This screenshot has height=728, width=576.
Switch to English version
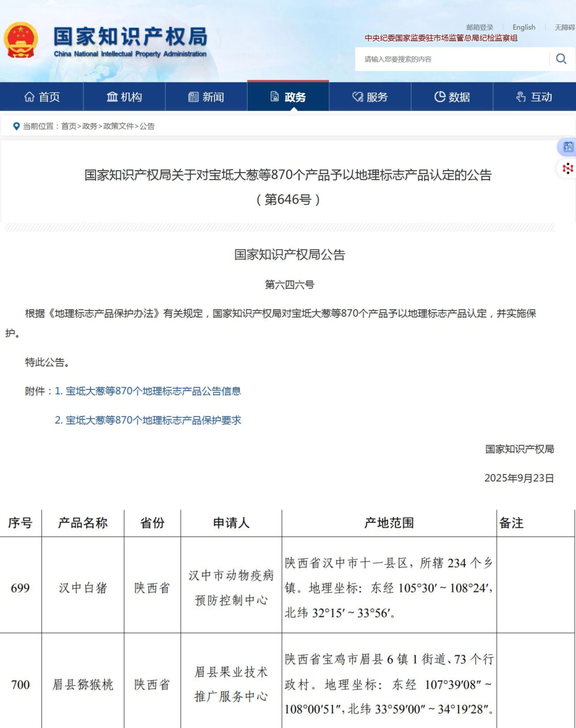(524, 27)
